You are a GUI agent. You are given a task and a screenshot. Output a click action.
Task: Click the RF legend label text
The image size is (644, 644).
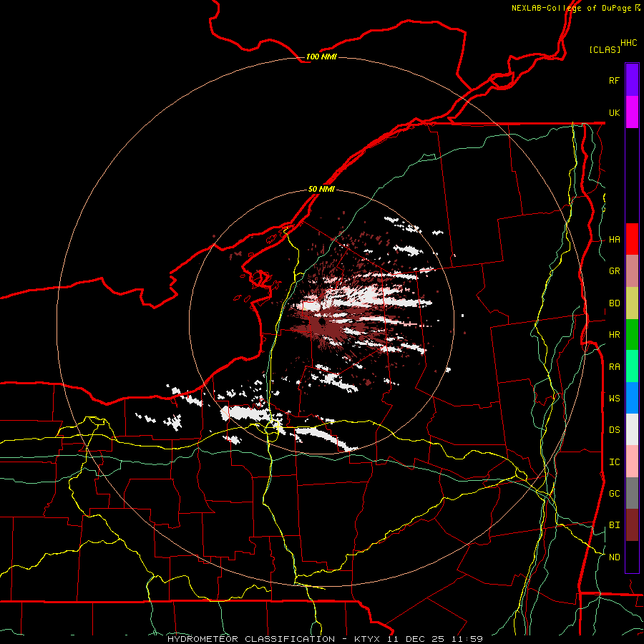click(x=614, y=80)
